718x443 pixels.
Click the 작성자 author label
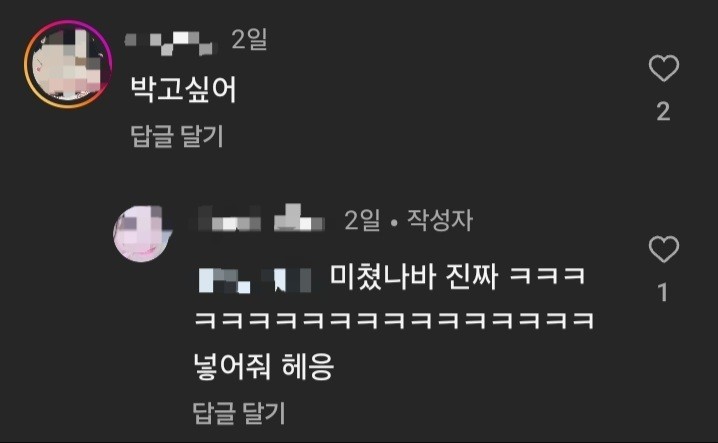[440, 220]
